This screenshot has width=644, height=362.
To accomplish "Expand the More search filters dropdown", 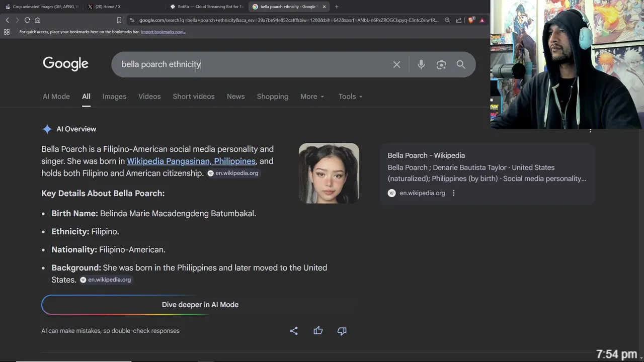I will (312, 97).
